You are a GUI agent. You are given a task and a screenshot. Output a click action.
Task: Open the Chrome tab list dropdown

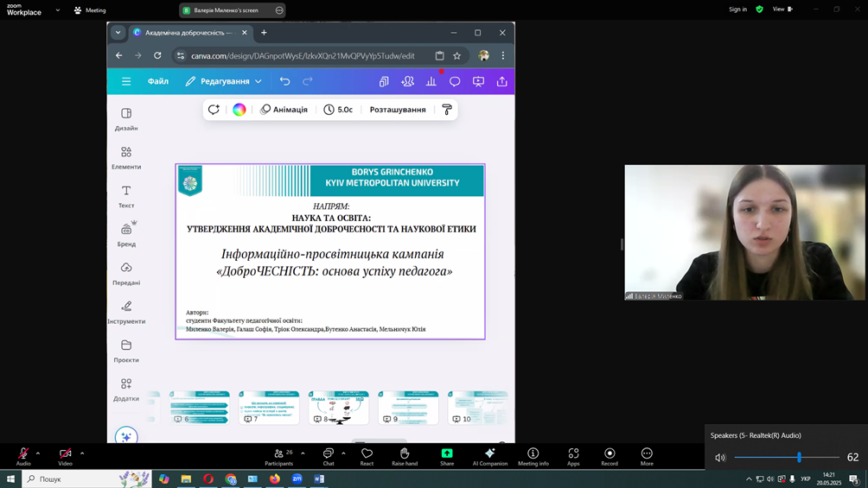(x=118, y=33)
